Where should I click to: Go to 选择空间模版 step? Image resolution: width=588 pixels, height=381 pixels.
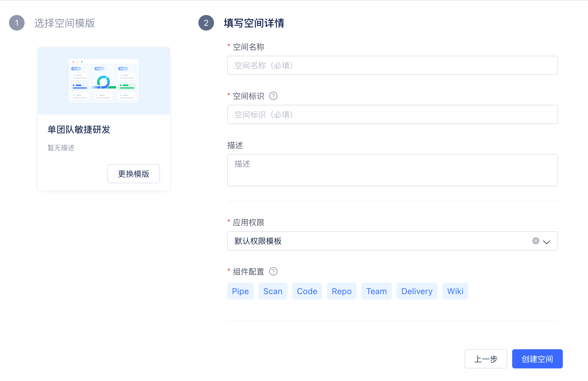point(64,23)
